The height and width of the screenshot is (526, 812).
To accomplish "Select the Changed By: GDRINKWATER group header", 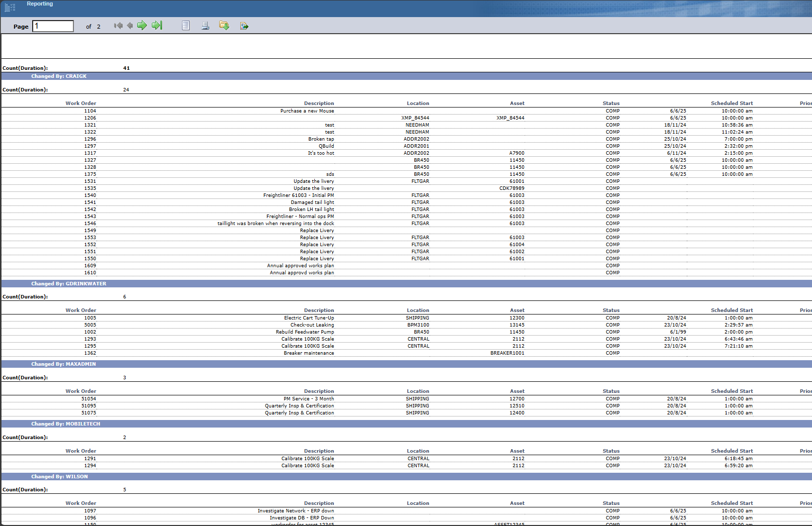I will click(68, 284).
